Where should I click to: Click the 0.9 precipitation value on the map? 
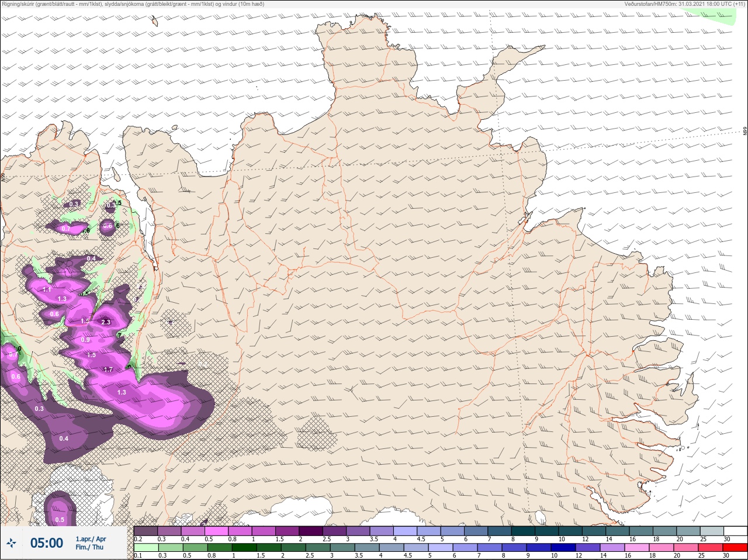pos(86,340)
